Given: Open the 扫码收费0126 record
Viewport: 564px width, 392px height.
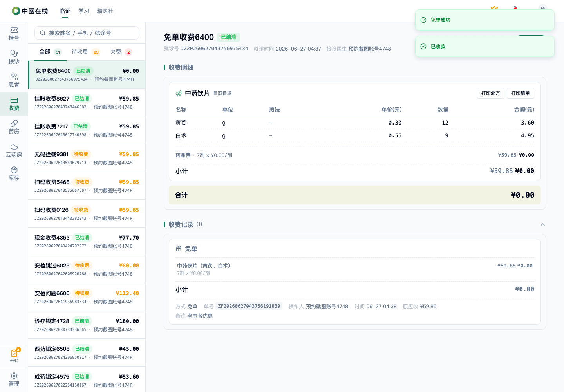Looking at the screenshot, I should 87,213.
